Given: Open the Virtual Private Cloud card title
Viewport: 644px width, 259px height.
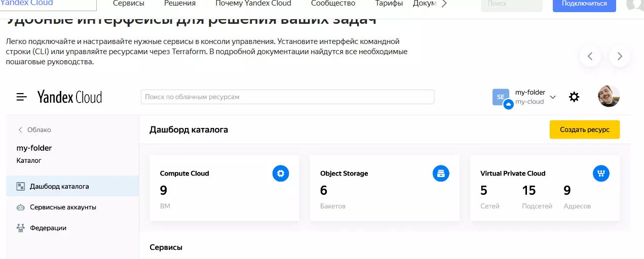Looking at the screenshot, I should (513, 174).
